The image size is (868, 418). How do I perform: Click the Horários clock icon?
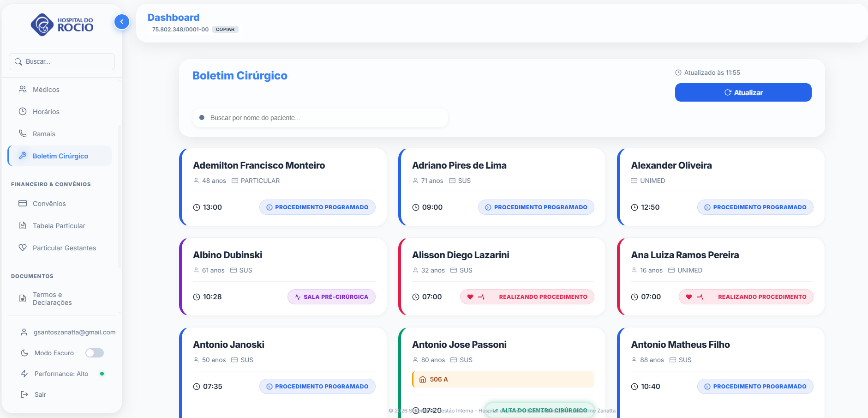click(x=23, y=111)
